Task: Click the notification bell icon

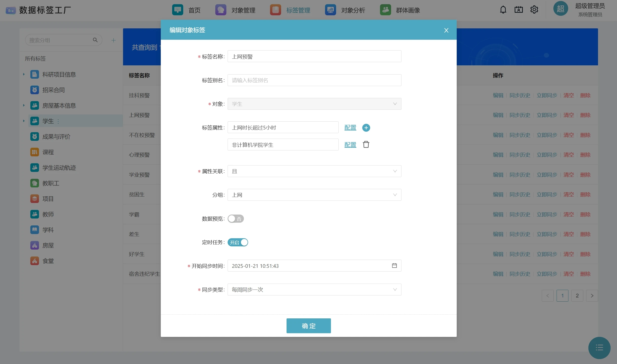Action: (x=503, y=10)
